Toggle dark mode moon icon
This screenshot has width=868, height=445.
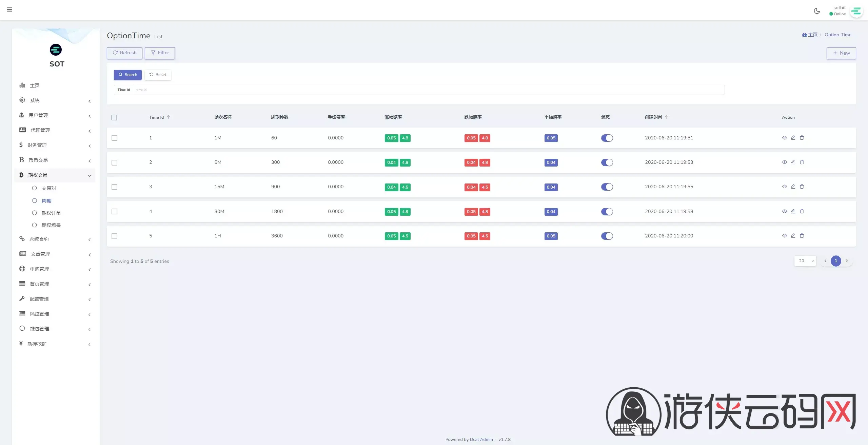(x=817, y=11)
